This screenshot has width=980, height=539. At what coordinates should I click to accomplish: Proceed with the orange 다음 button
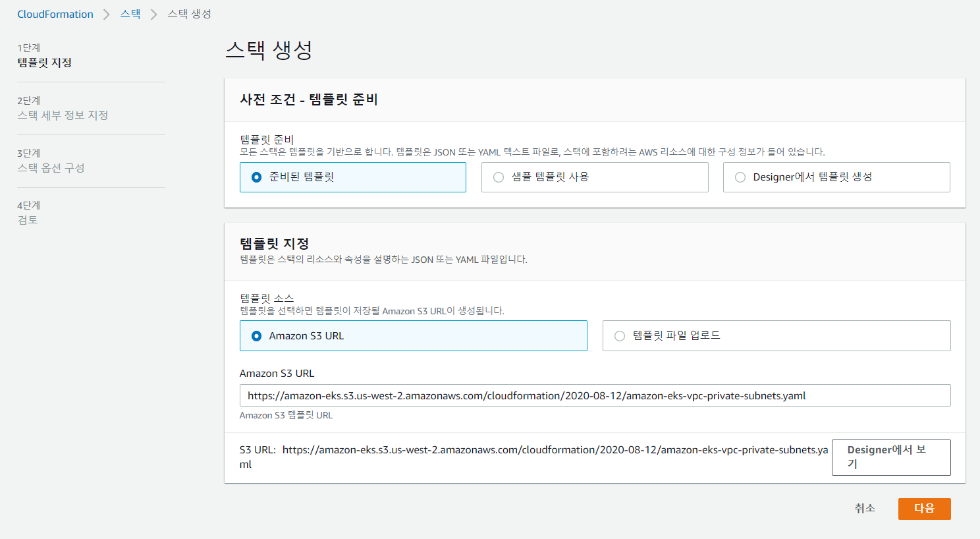[x=925, y=509]
